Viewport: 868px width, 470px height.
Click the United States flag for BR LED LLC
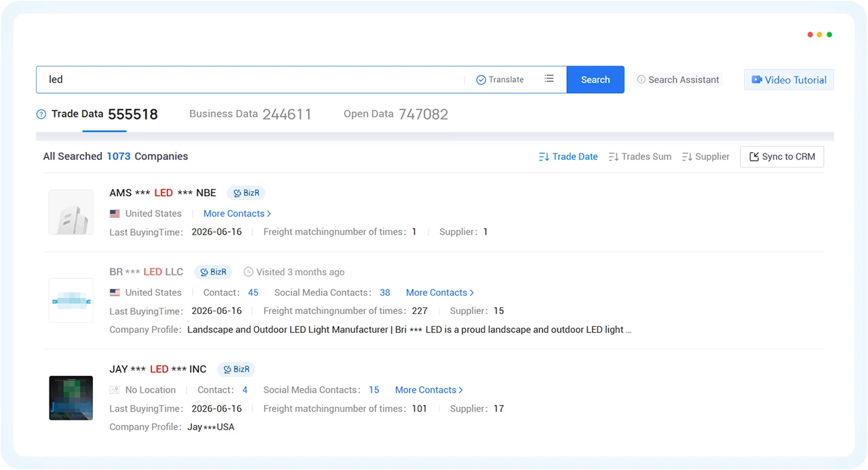[115, 292]
